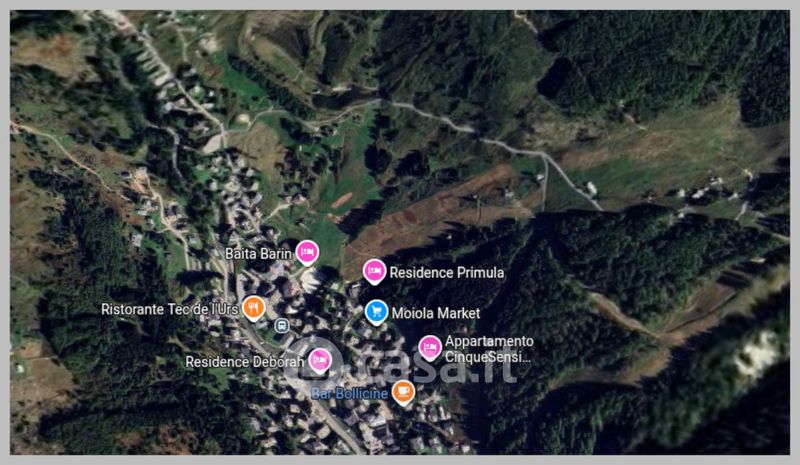The image size is (800, 465).
Task: Open the Appartamento CinqueSensi bed marker
Action: tap(430, 348)
